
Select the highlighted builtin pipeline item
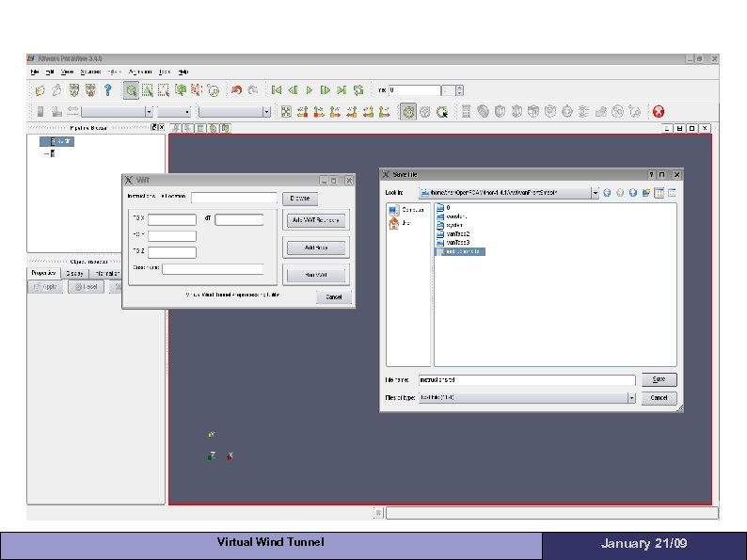56,141
